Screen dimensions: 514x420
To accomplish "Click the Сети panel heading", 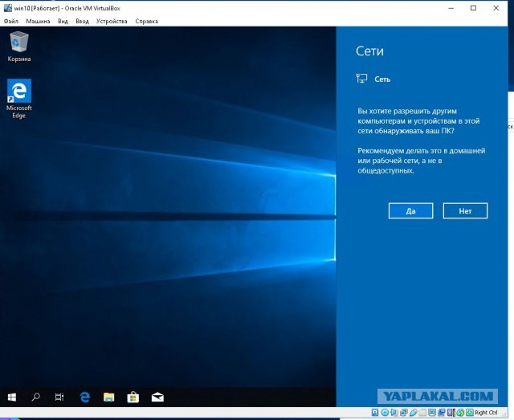I will tap(369, 51).
